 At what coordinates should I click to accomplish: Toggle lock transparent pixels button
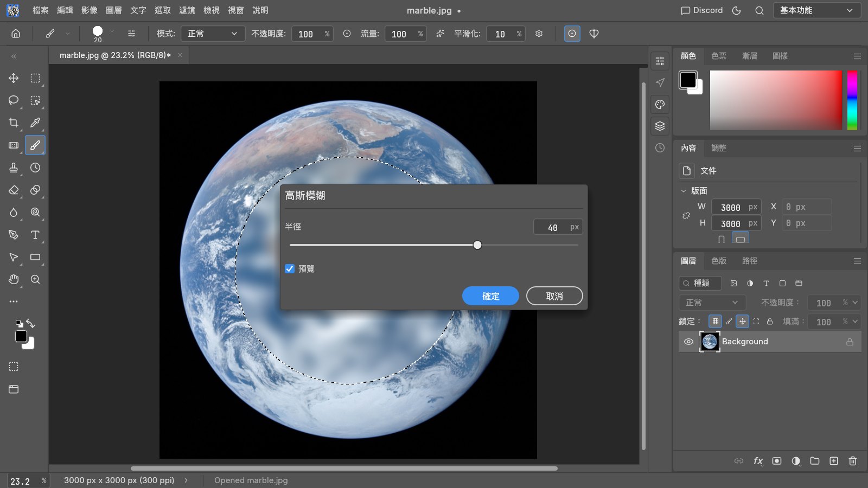point(715,321)
